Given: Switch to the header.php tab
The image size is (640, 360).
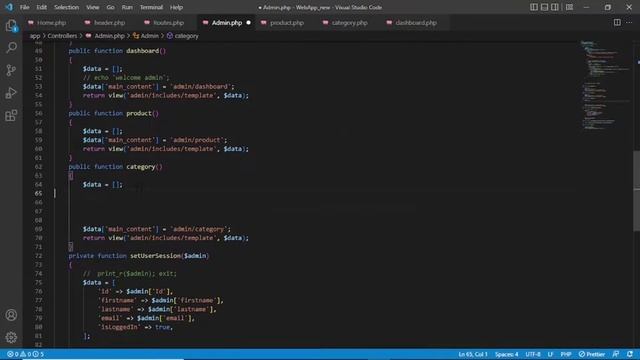Looking at the screenshot, I should 109,23.
